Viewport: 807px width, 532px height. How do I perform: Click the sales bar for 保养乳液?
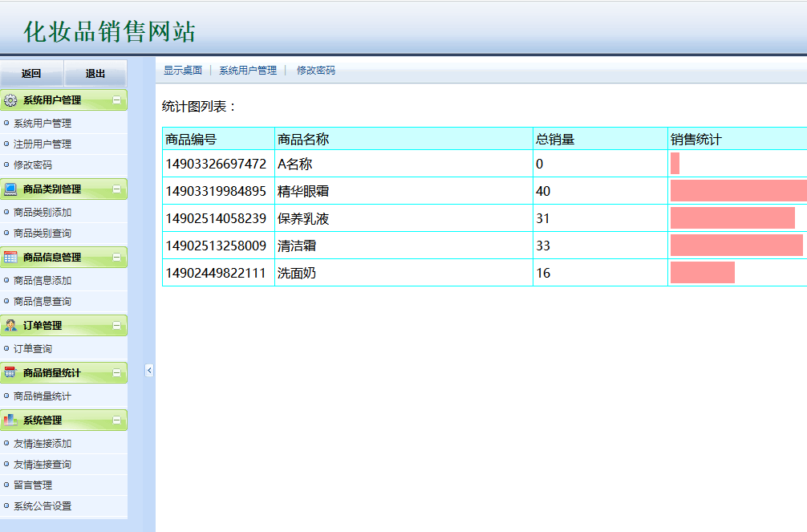pyautogui.click(x=733, y=217)
